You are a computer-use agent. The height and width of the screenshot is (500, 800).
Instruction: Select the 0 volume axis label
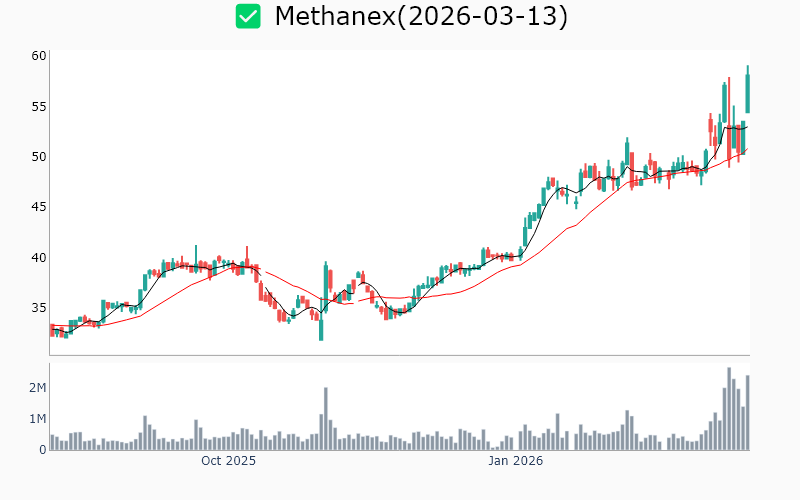click(43, 450)
